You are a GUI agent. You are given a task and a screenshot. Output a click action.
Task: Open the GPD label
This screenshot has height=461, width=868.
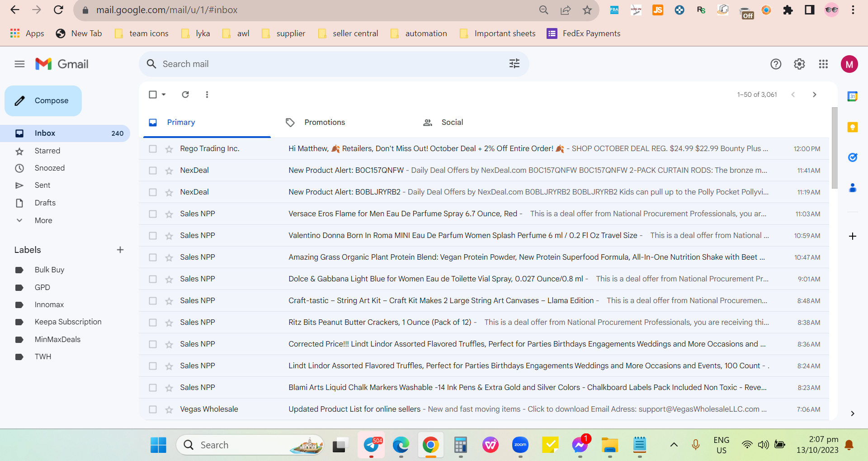tap(42, 287)
